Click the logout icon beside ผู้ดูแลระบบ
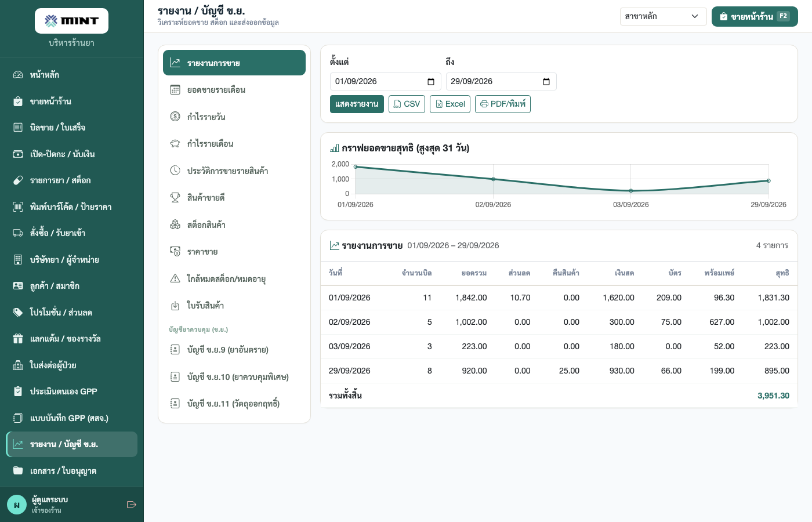Image resolution: width=812 pixels, height=522 pixels. 131,505
